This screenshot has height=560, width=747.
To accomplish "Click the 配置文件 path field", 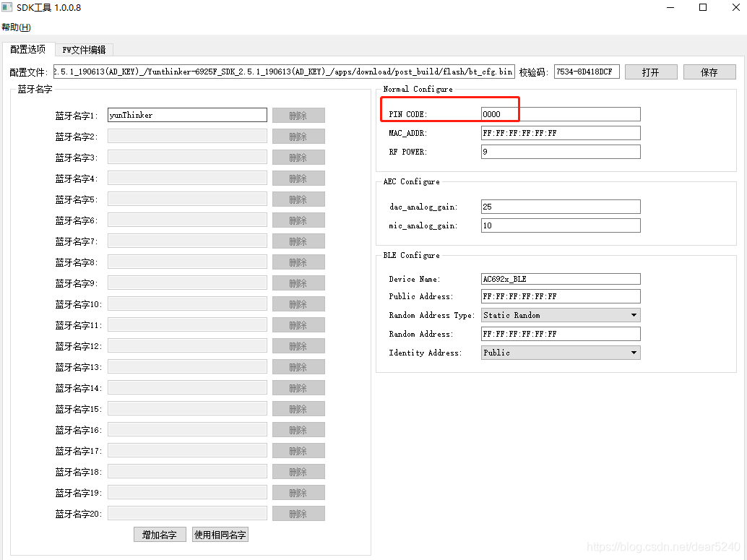I will coord(284,72).
